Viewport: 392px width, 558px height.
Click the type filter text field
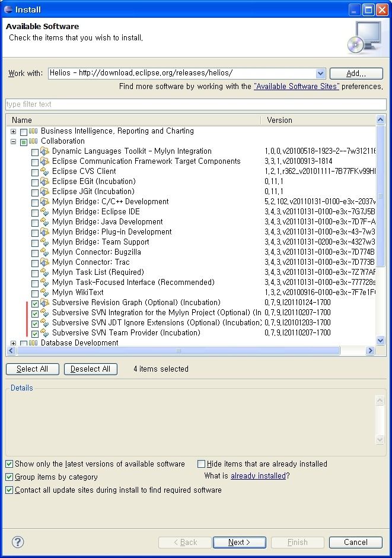tap(196, 104)
